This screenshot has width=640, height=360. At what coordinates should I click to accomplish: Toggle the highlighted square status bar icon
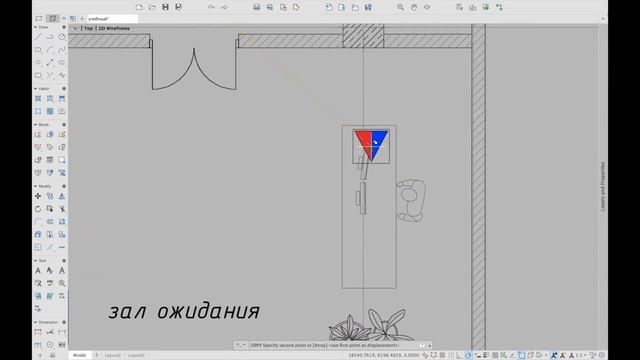click(522, 355)
